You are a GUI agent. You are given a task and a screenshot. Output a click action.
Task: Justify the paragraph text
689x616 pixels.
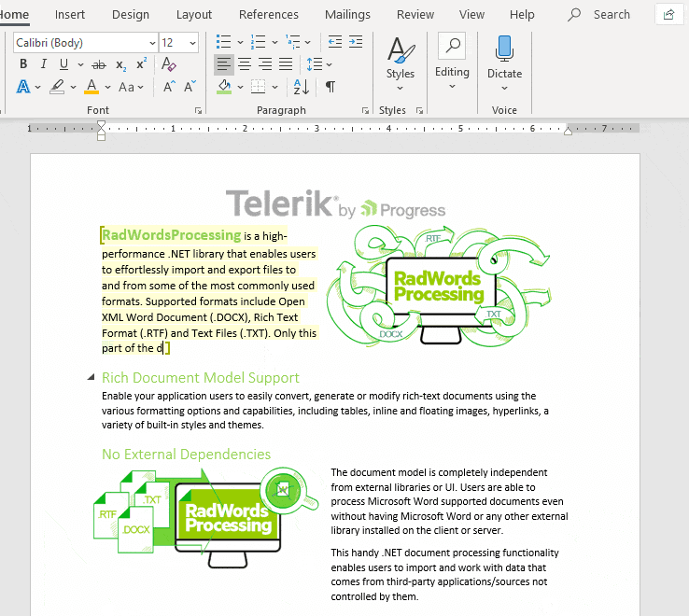(286, 64)
